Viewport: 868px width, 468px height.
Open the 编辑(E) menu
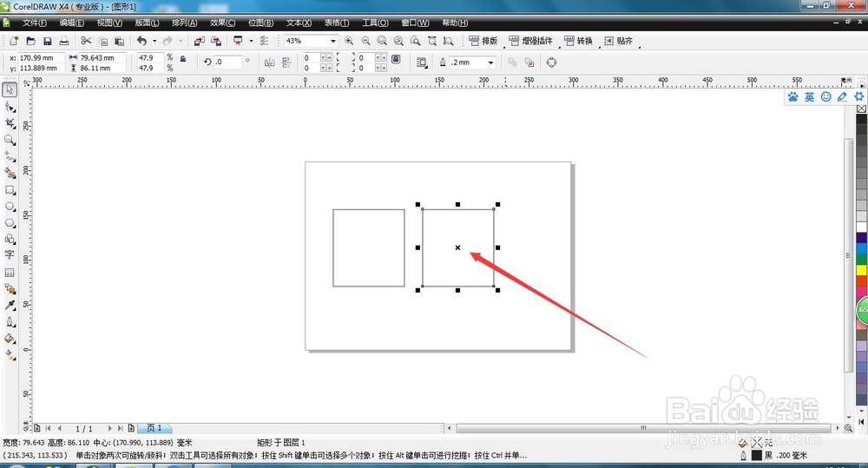(71, 23)
